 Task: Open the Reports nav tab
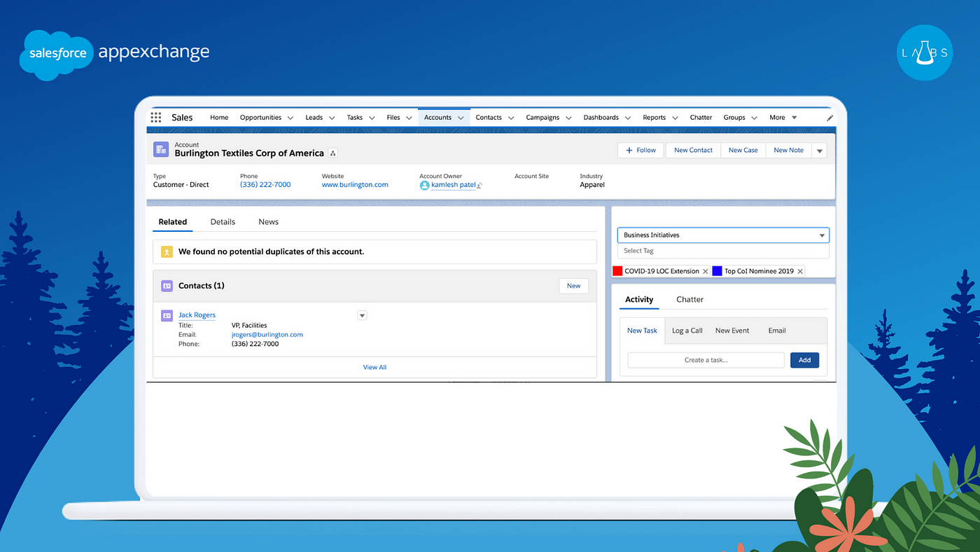click(x=654, y=118)
